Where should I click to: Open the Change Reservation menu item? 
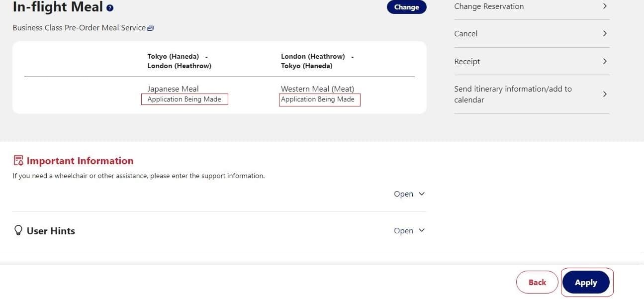489,6
